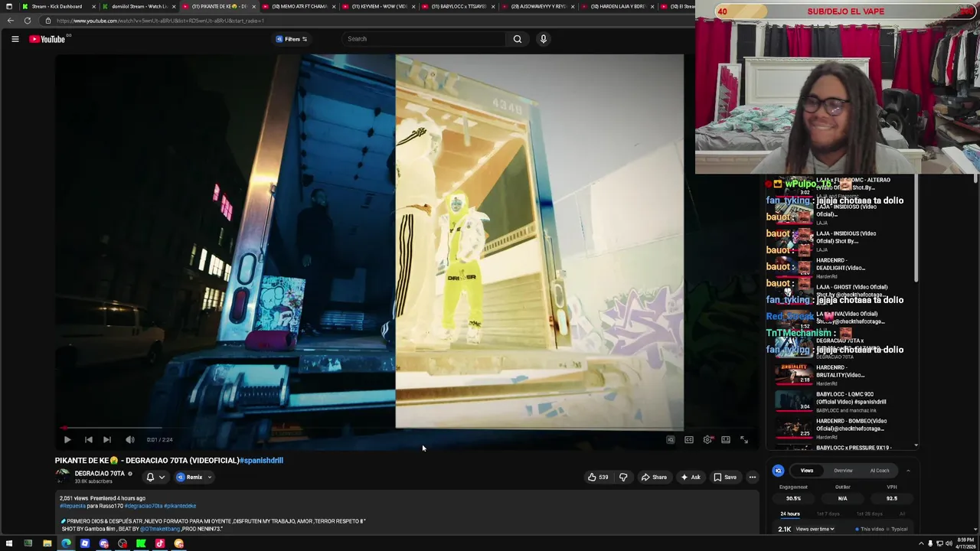980x551 pixels.
Task: Save video to a playlist
Action: [725, 478]
